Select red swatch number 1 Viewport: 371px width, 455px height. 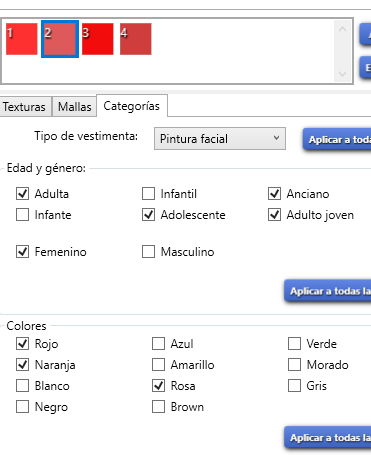point(22,39)
